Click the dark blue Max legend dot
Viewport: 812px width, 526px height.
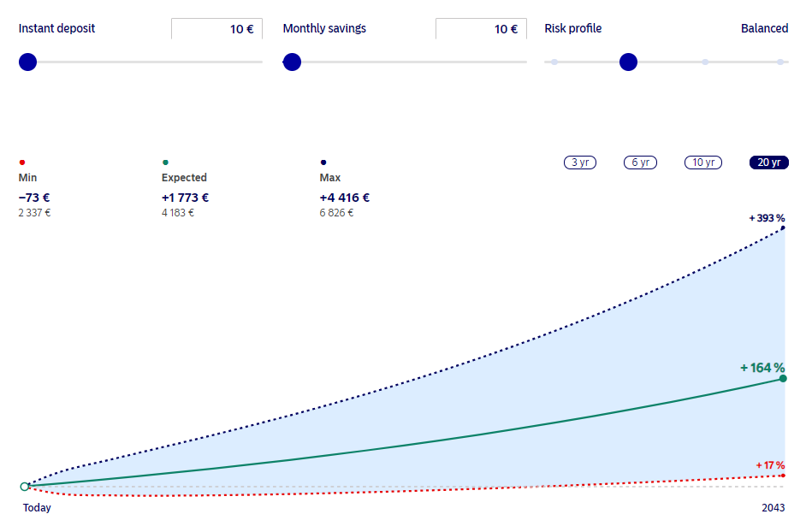(x=323, y=163)
